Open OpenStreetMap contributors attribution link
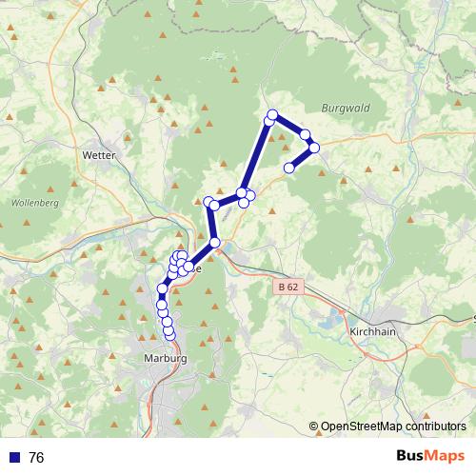This screenshot has width=476, height=476. coord(387,426)
